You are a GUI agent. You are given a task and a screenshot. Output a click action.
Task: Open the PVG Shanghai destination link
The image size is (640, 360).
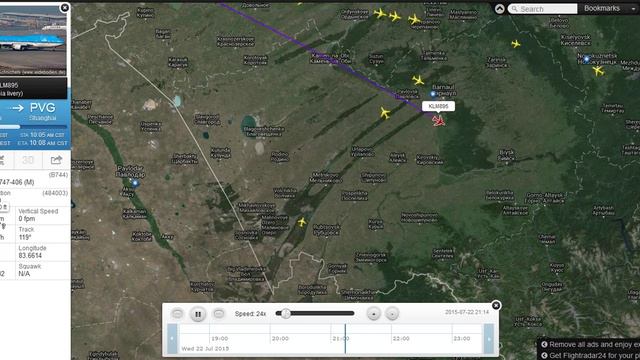coord(42,111)
